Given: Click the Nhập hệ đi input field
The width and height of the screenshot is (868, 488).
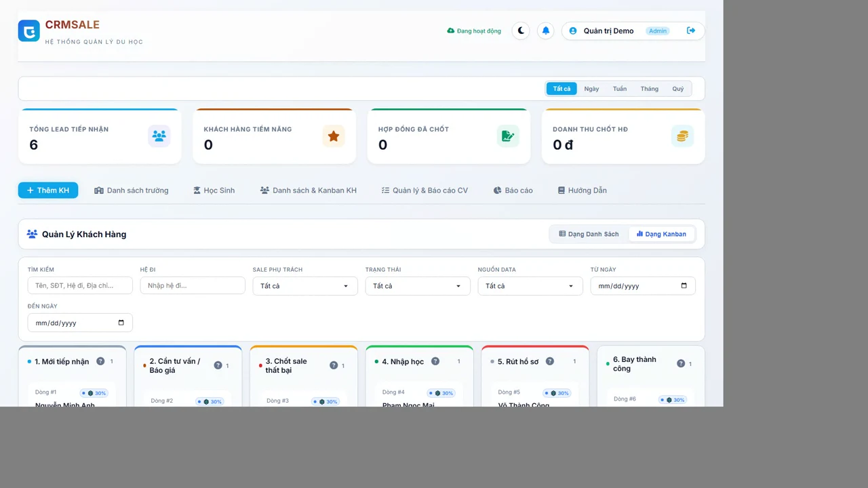Looking at the screenshot, I should pyautogui.click(x=193, y=285).
